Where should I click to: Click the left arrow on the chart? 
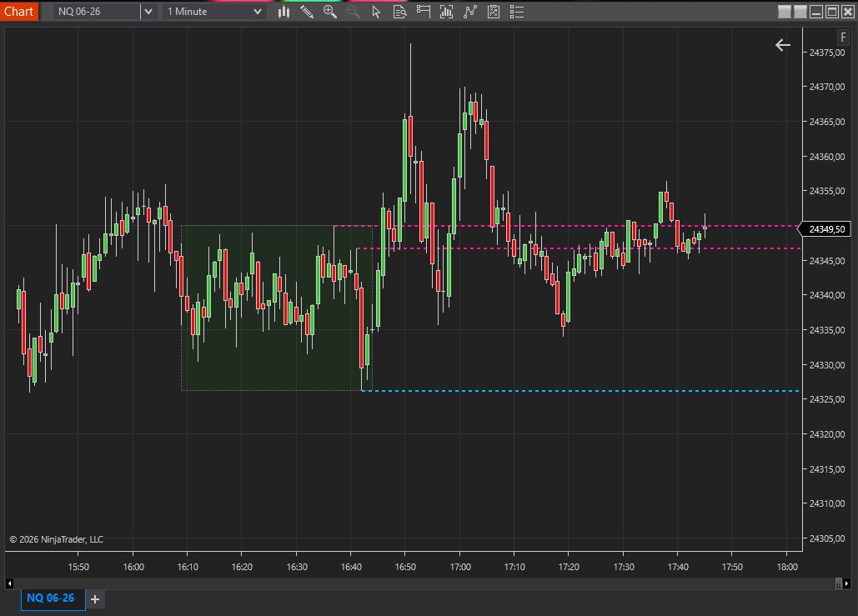coord(782,45)
